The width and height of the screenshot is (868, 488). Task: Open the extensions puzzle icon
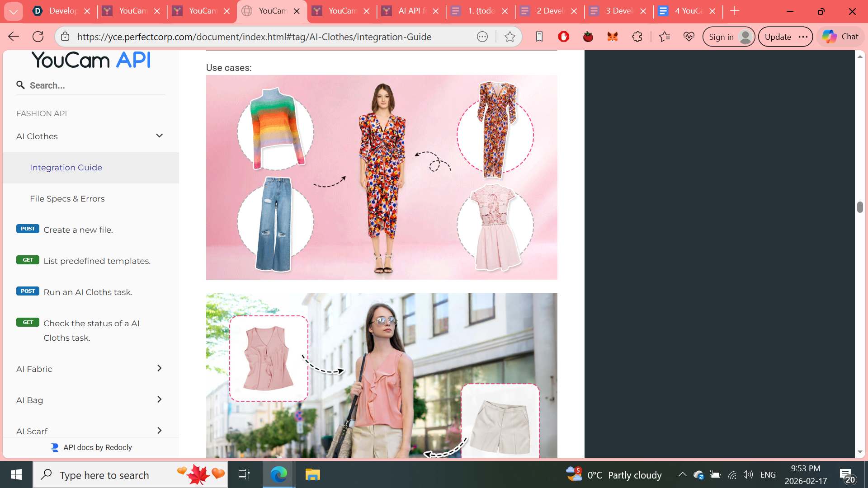(637, 37)
